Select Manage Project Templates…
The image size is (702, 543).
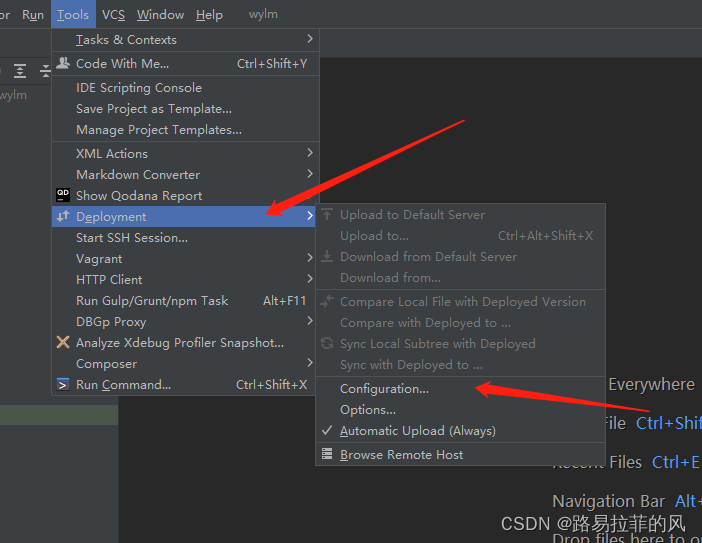[x=185, y=130]
